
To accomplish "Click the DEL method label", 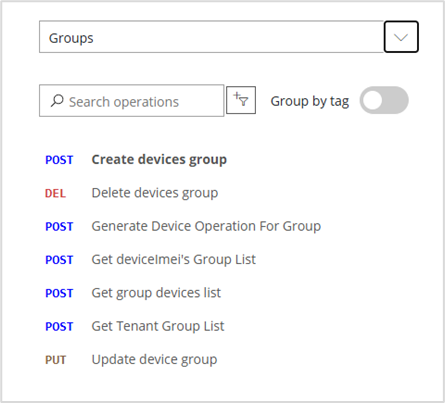I will click(x=55, y=193).
